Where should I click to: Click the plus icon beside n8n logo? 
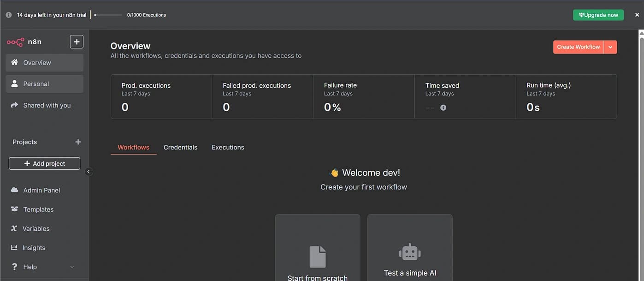pyautogui.click(x=77, y=42)
